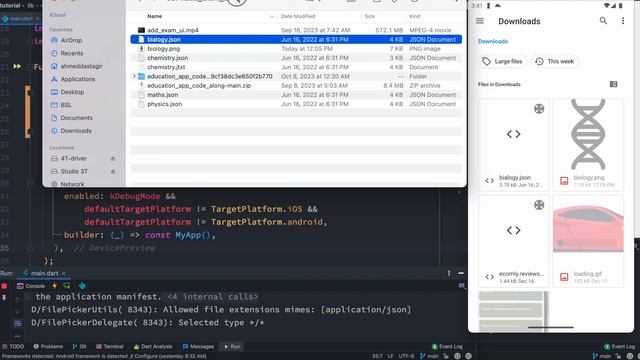Select education_app_code_along-main.zip in Finder
640x360 pixels.
(x=296, y=85)
